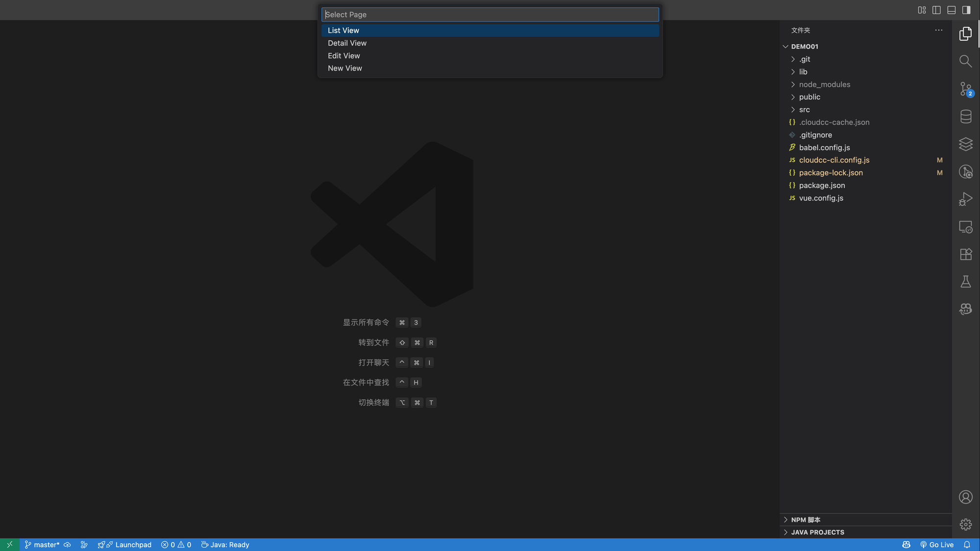Image resolution: width=980 pixels, height=551 pixels.
Task: Expand the JAVA PROJECTS section
Action: pos(817,532)
